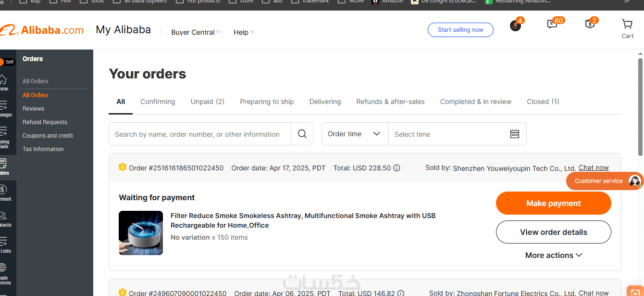Image resolution: width=644 pixels, height=296 pixels.
Task: Open Home in the left icon sidebar
Action: click(3, 83)
